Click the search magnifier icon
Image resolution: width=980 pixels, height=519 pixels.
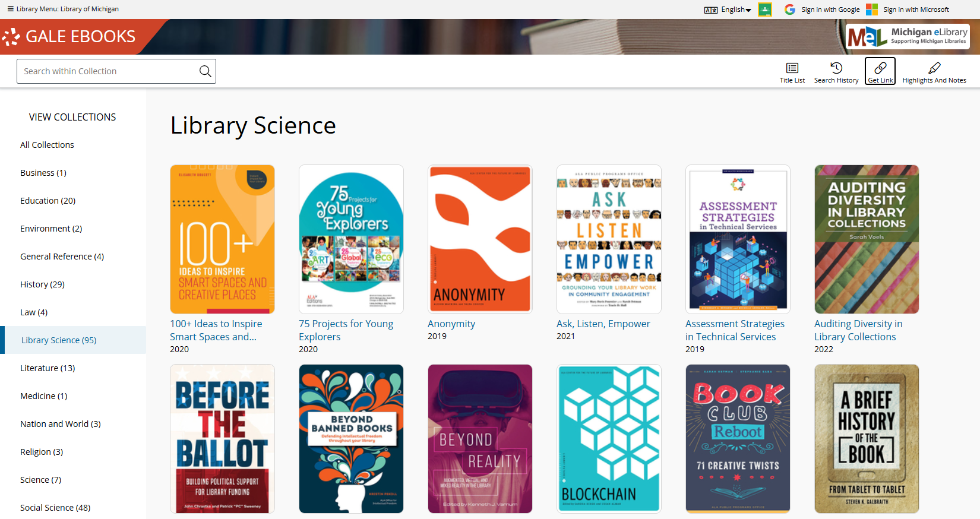[x=205, y=71]
